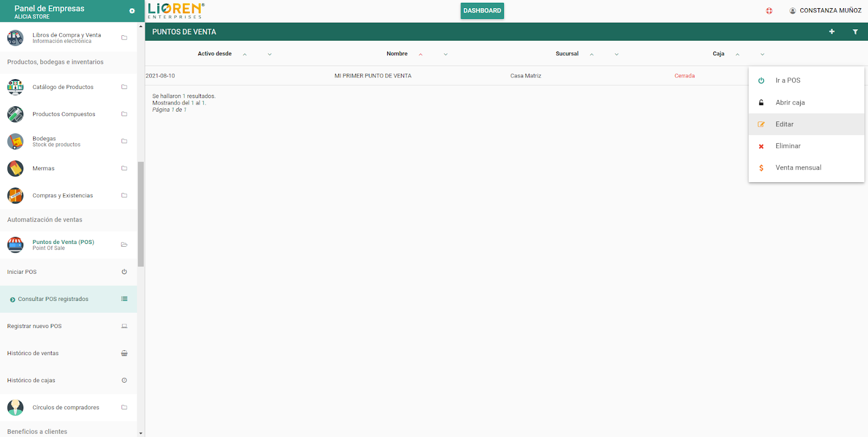Sort Caja descending with down arrow
The width and height of the screenshot is (868, 437).
762,54
